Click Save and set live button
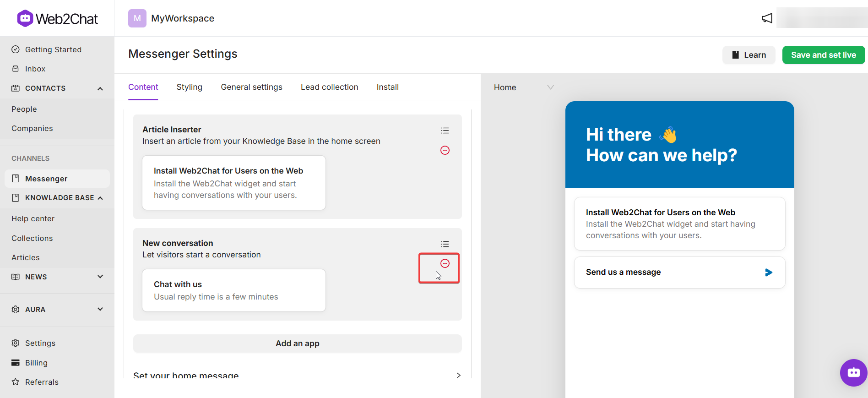This screenshot has width=868, height=398. click(824, 55)
